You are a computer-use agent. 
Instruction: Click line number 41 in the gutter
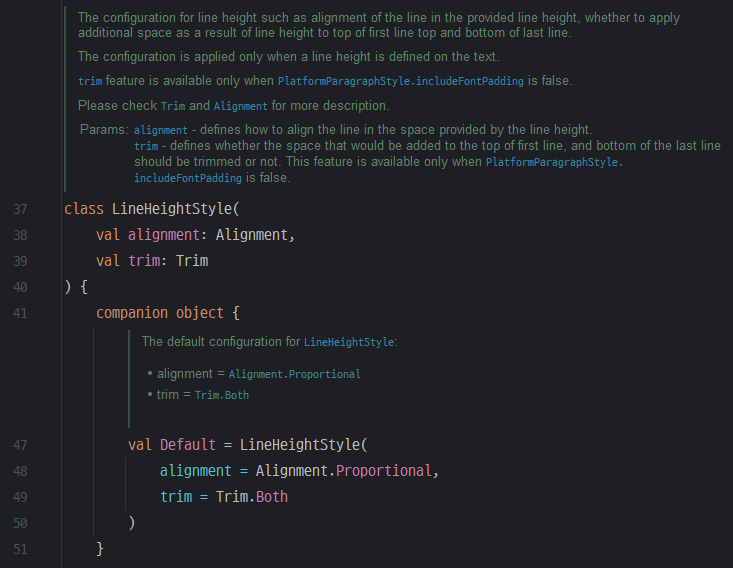pyautogui.click(x=20, y=313)
